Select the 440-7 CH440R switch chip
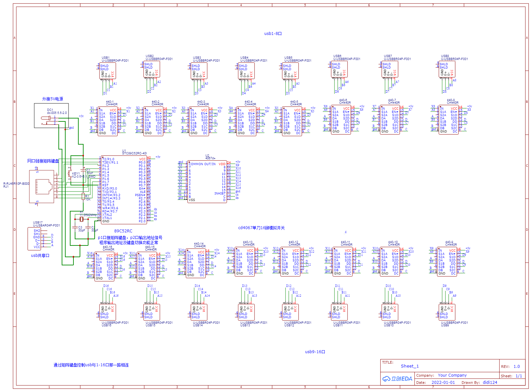 [x=390, y=119]
